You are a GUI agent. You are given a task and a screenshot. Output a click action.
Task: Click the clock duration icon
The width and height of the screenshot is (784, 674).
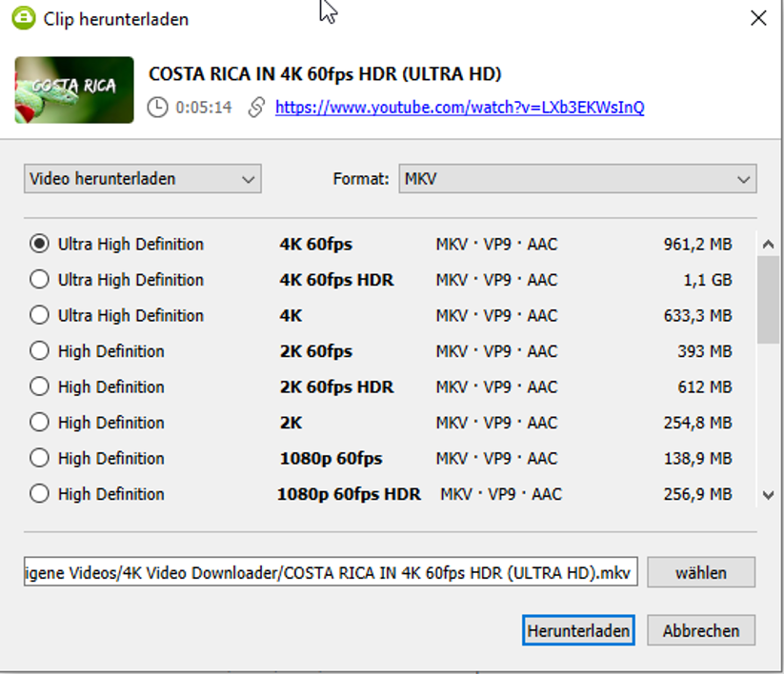coord(158,108)
